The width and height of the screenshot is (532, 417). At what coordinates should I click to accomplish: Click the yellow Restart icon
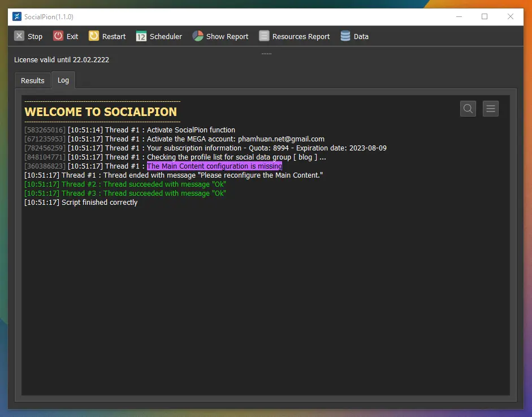coord(94,36)
